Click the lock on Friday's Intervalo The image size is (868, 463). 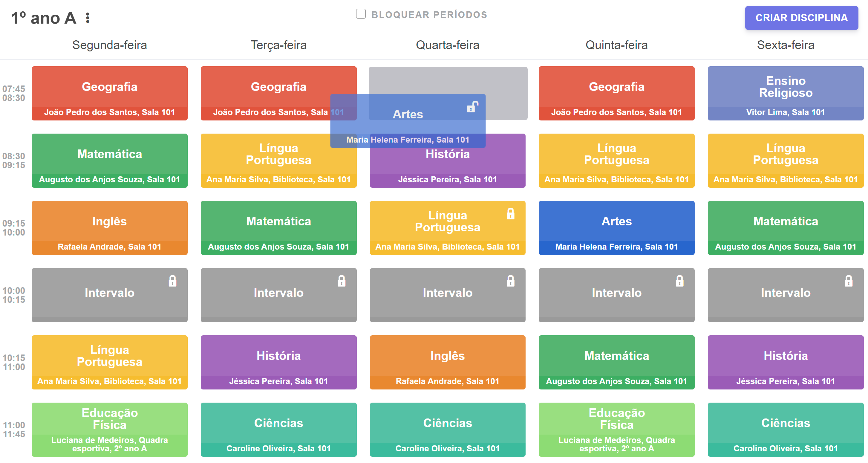coord(848,281)
